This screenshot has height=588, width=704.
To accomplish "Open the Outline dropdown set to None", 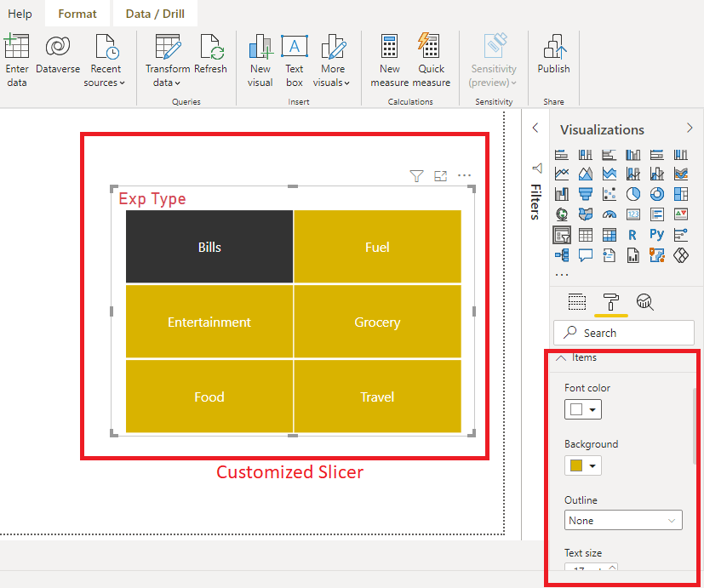I will click(x=623, y=520).
